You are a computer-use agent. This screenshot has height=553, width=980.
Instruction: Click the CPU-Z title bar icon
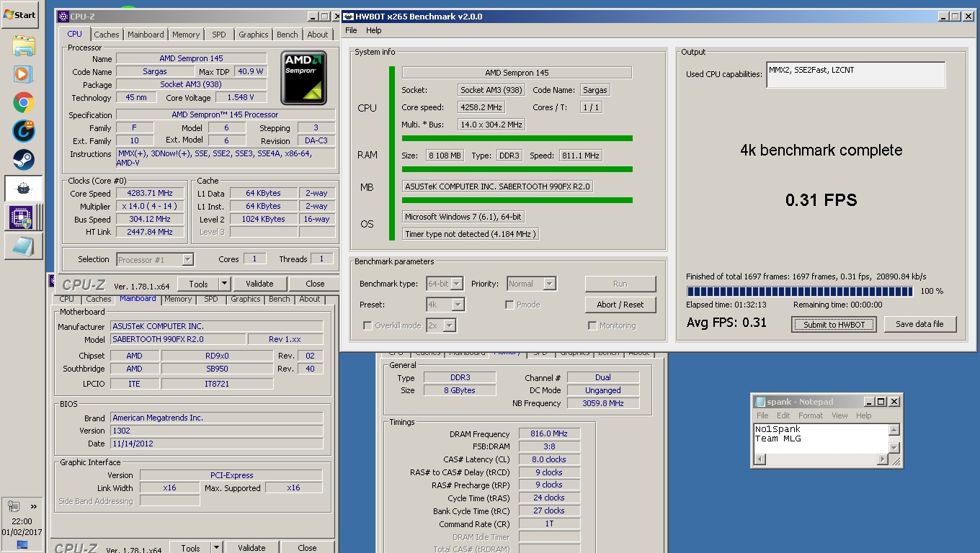63,16
